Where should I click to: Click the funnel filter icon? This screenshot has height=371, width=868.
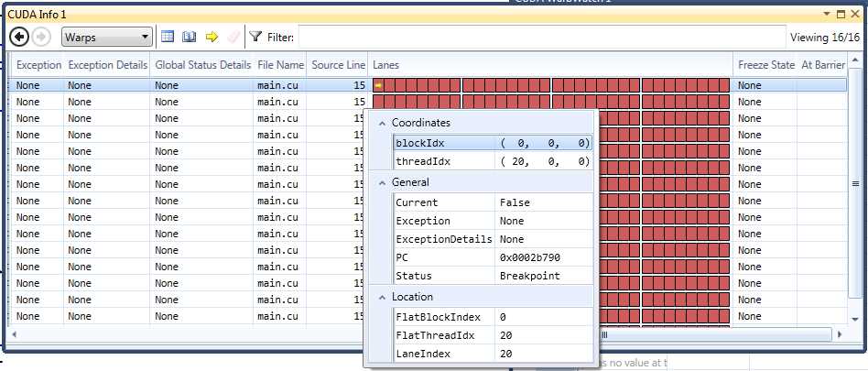(255, 37)
